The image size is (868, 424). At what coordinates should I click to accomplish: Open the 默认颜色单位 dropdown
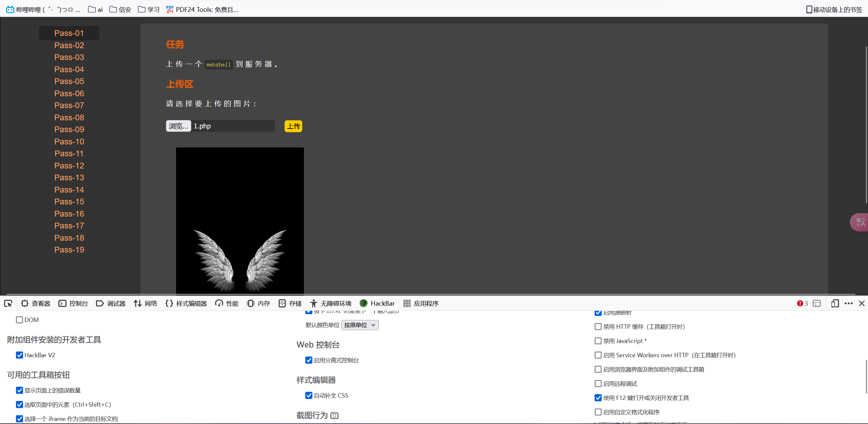click(x=360, y=325)
